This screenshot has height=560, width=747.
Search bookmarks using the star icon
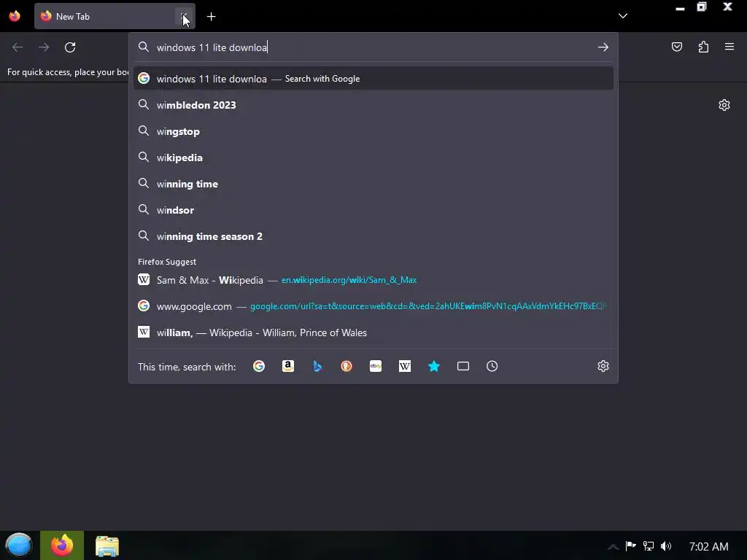(x=434, y=366)
